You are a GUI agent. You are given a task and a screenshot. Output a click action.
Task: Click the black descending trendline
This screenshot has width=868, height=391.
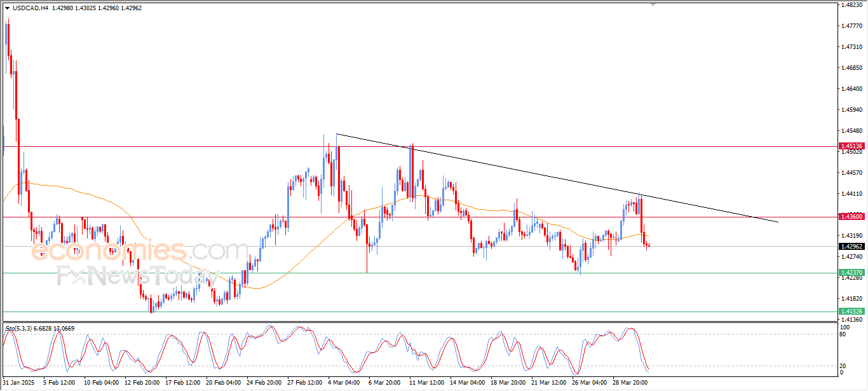(x=557, y=179)
